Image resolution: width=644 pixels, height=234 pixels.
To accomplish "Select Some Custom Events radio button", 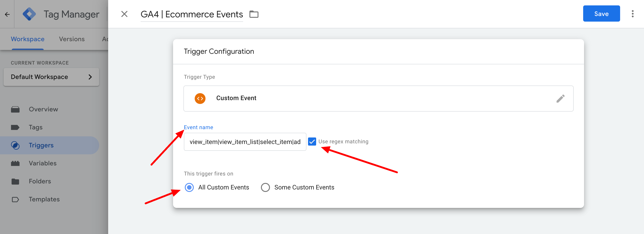I will (x=265, y=187).
